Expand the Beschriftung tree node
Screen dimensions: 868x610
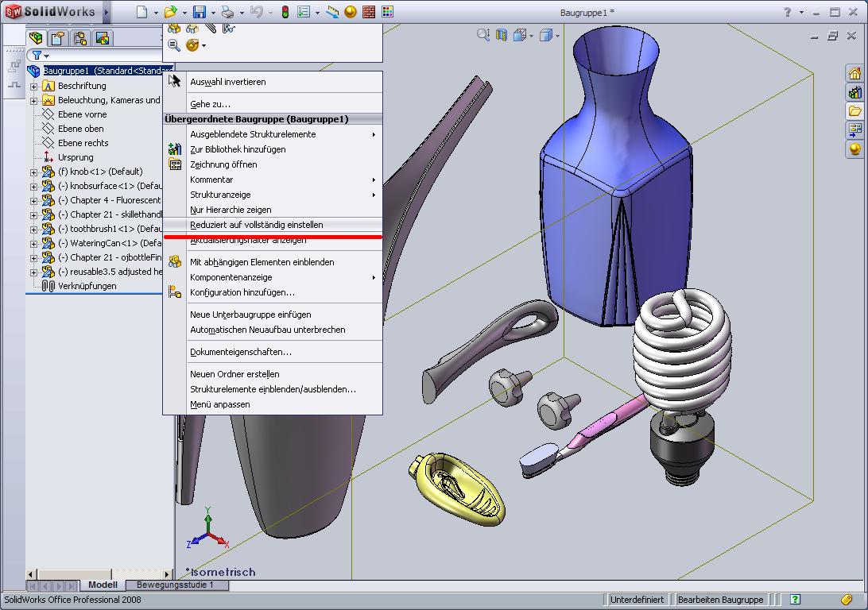33,86
